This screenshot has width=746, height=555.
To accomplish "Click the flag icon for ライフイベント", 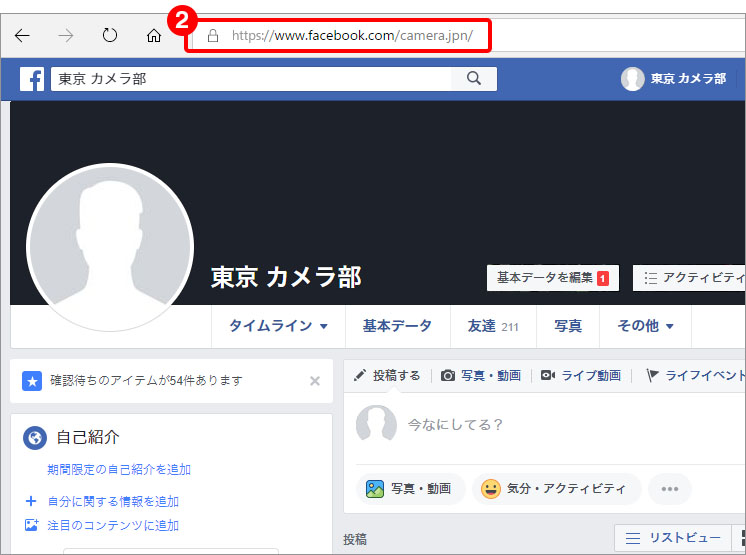I will (652, 376).
